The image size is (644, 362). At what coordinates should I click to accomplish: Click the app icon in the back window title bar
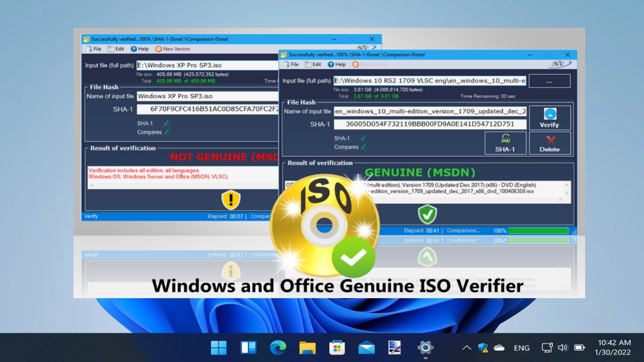click(x=87, y=39)
